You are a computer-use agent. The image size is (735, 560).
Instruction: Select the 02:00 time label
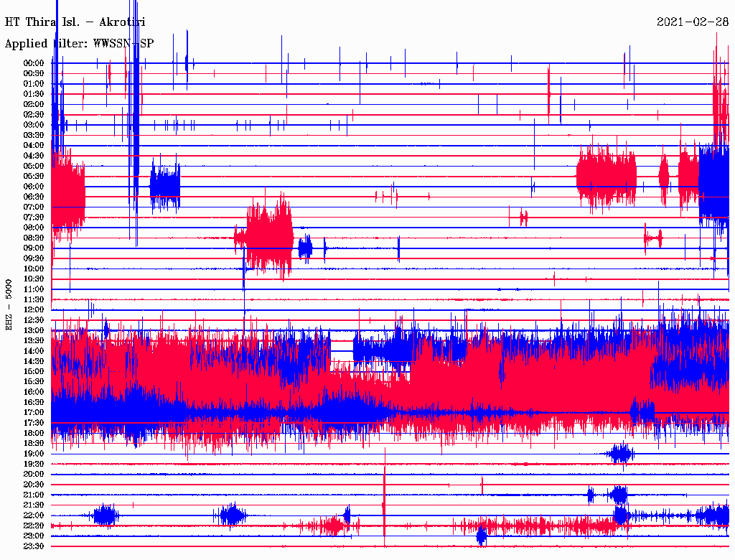click(34, 105)
